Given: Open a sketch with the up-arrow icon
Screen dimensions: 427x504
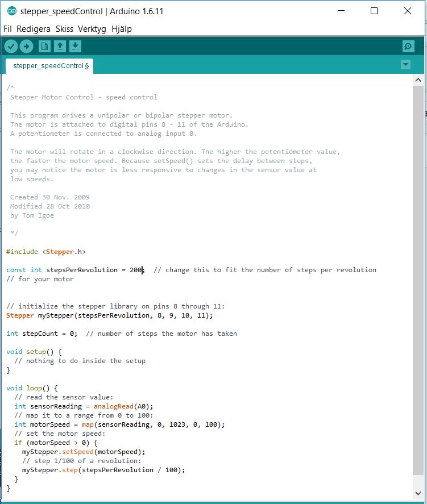Looking at the screenshot, I should [60, 47].
